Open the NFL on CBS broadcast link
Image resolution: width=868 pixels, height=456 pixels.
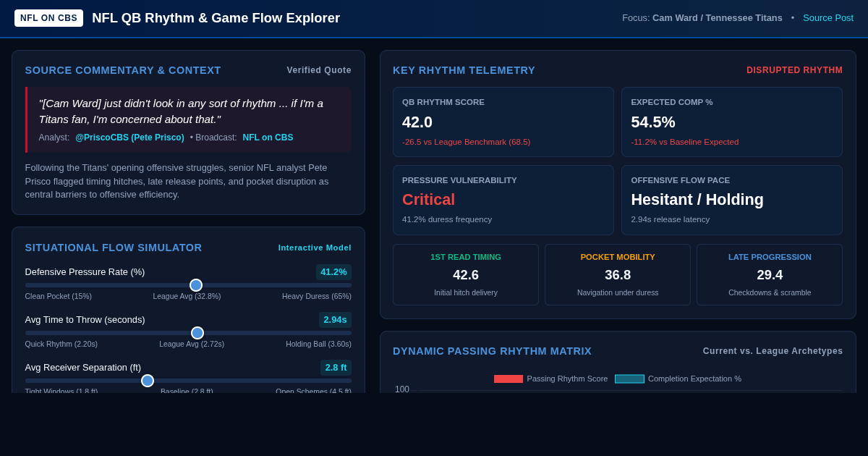click(268, 138)
